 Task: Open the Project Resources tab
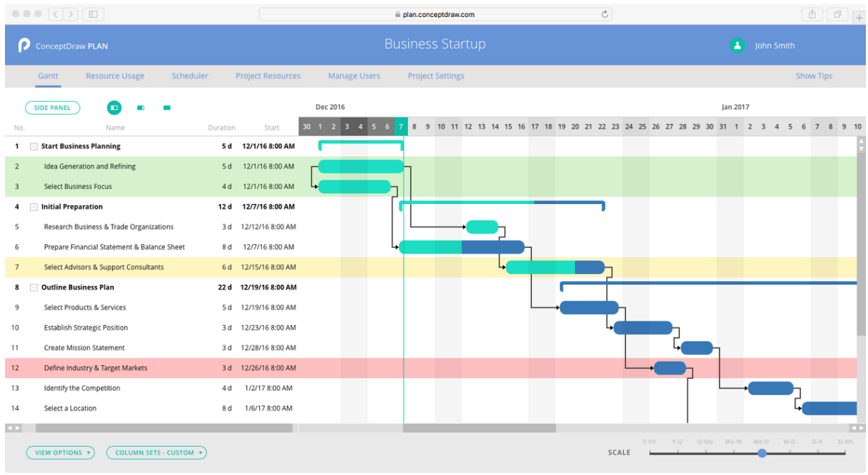click(x=268, y=76)
